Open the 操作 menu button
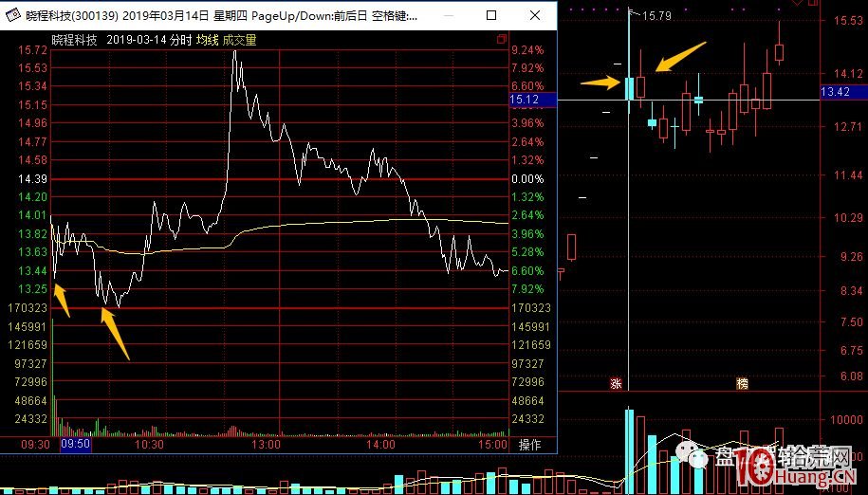 (529, 445)
